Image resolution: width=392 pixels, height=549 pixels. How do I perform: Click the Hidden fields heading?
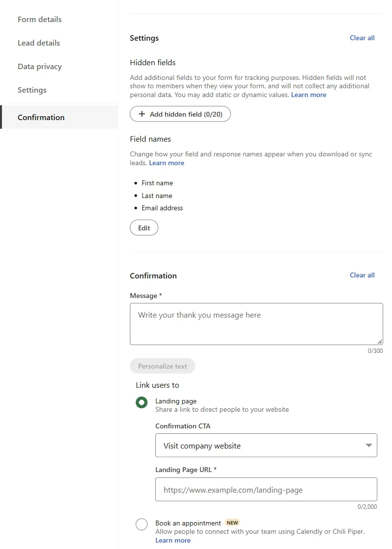pos(152,62)
